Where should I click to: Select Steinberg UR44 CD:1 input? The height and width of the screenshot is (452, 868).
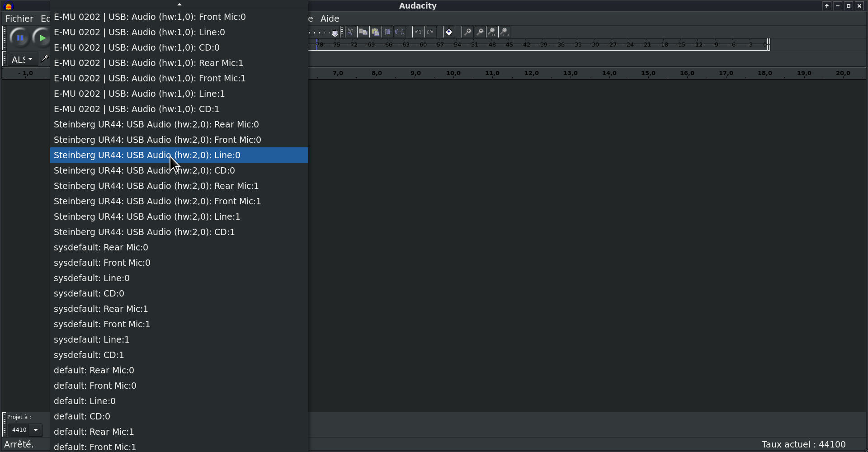(179, 232)
